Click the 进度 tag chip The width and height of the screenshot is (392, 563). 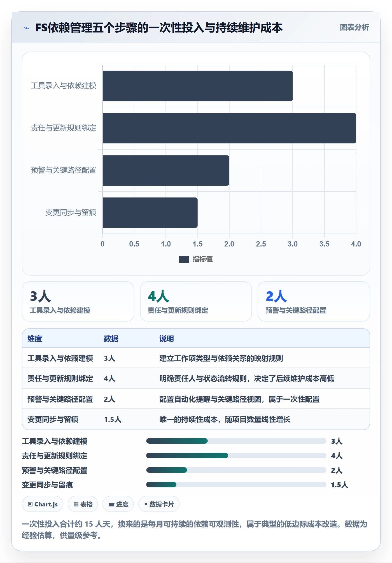(x=118, y=504)
